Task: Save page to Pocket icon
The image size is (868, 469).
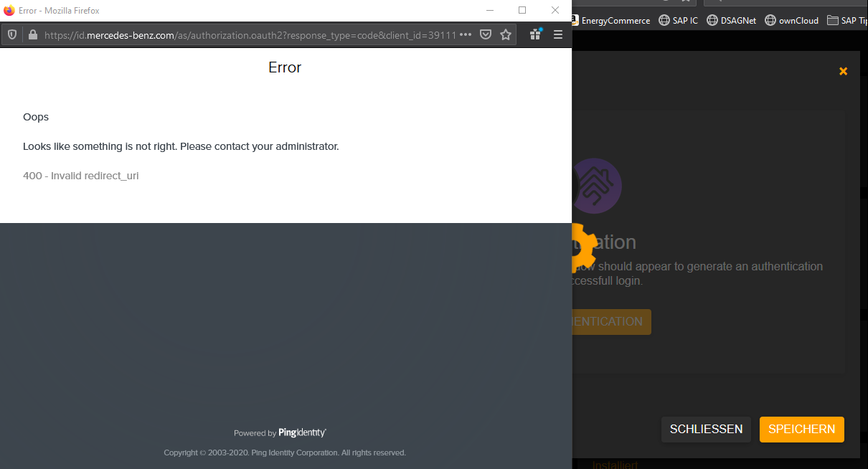Action: click(486, 34)
